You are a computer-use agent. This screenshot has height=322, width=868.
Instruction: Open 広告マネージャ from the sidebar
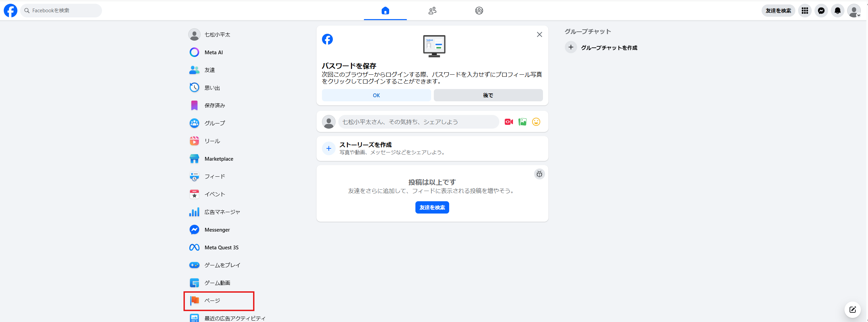(x=222, y=212)
